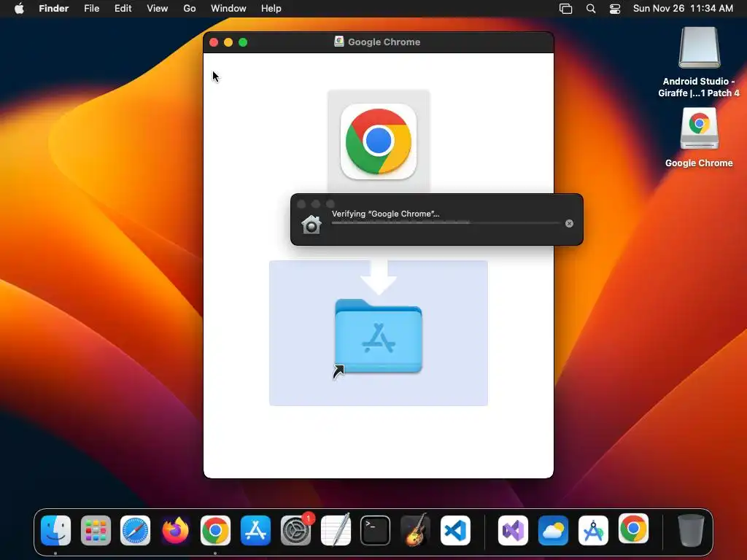The width and height of the screenshot is (747, 560).
Task: Launch Terminal from the Dock
Action: pos(376,530)
